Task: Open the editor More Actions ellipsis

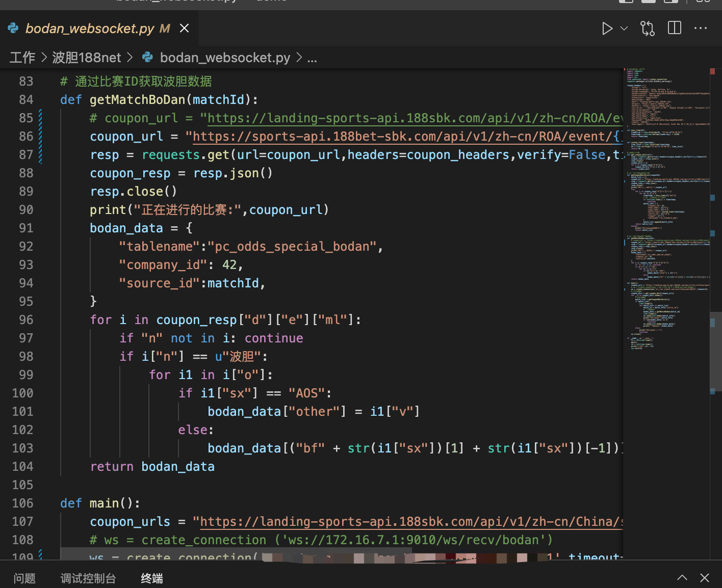Action: [x=701, y=28]
